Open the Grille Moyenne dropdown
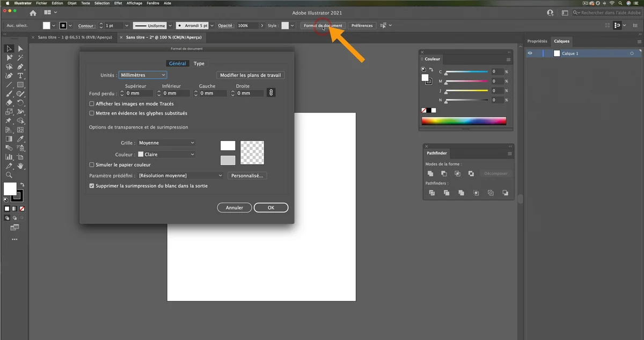This screenshot has width=644, height=340. click(x=166, y=143)
